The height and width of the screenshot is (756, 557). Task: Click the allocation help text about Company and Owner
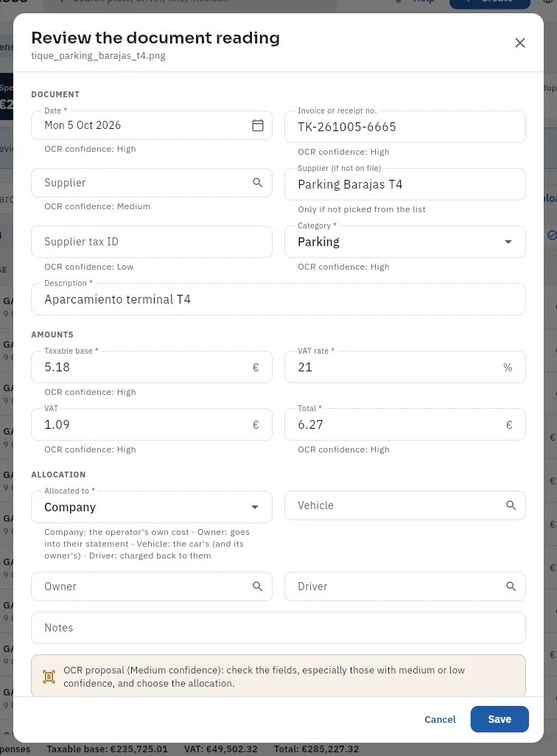pos(147,544)
